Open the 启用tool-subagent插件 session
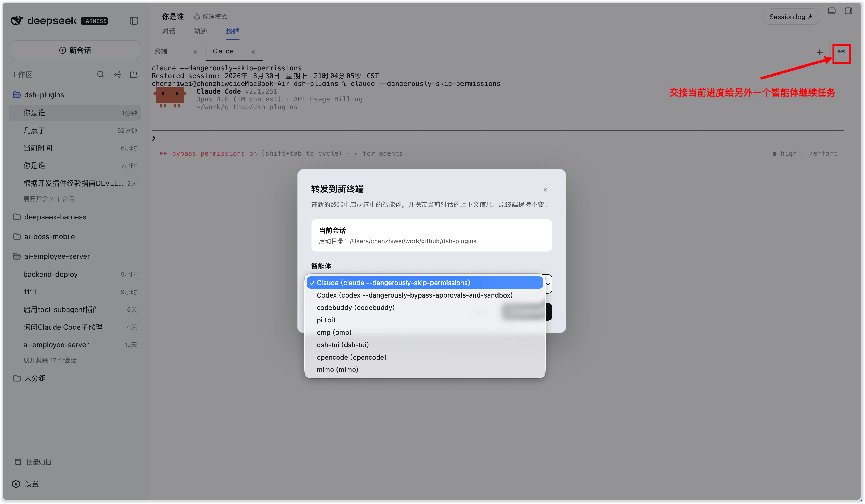The height and width of the screenshot is (504, 865). click(x=75, y=309)
